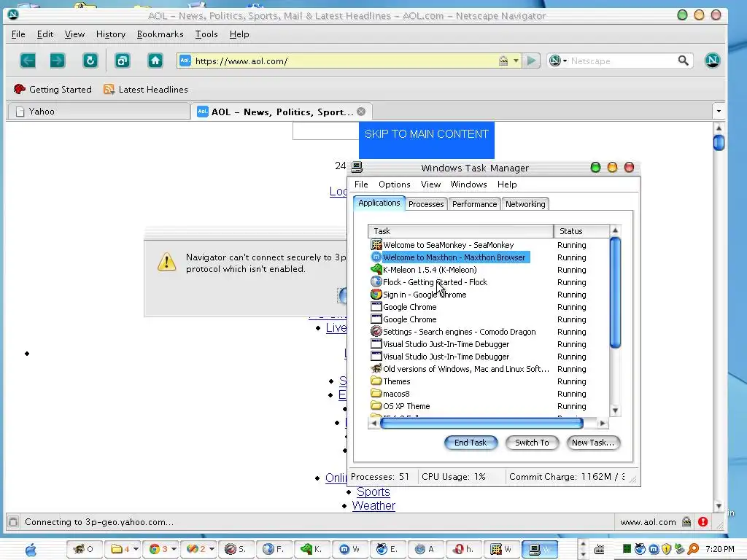Click the Apple start icon on taskbar
Image resolution: width=747 pixels, height=560 pixels.
tap(31, 550)
